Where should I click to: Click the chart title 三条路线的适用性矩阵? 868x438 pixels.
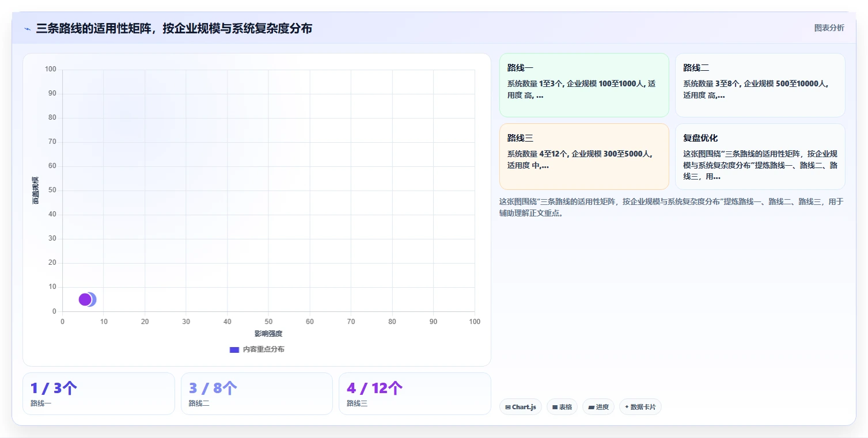pyautogui.click(x=174, y=28)
